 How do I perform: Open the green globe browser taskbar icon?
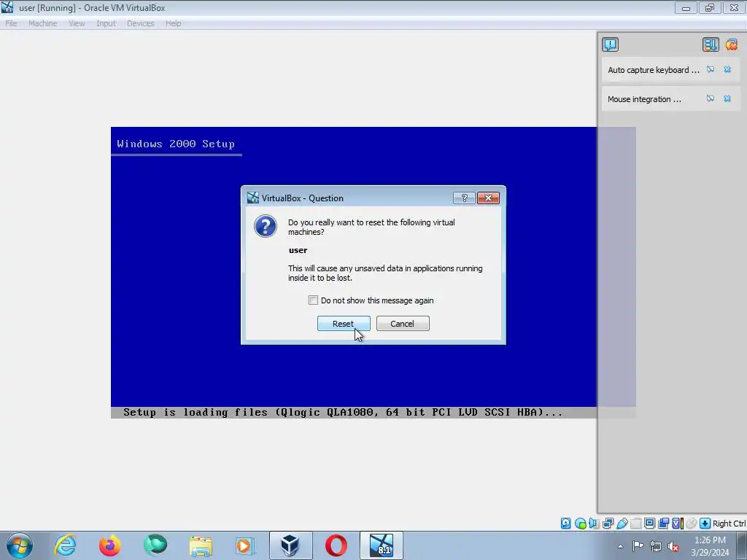155,545
